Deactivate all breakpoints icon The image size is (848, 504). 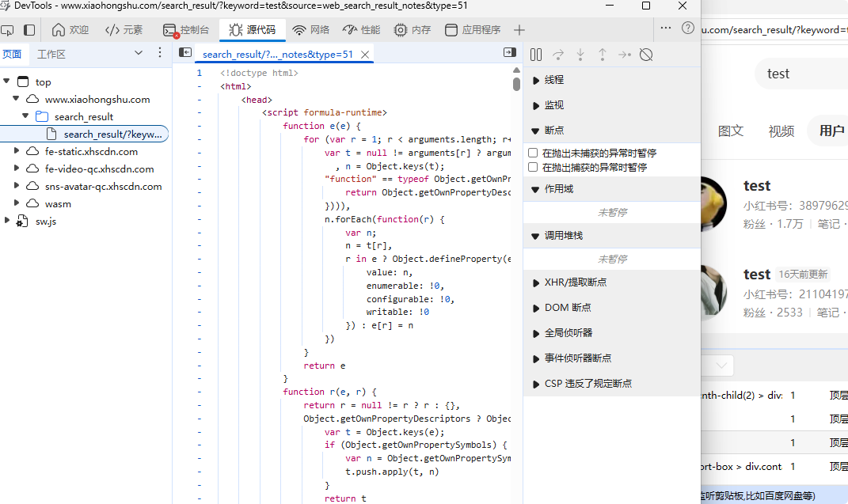click(646, 55)
